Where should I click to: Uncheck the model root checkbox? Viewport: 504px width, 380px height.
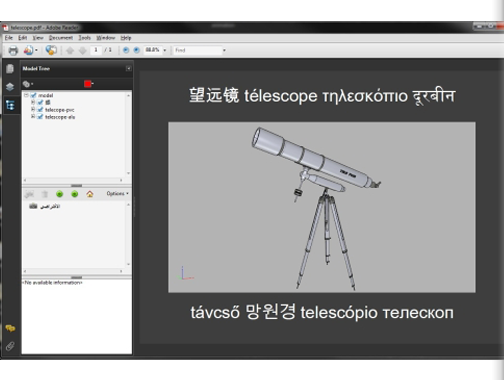[x=33, y=95]
